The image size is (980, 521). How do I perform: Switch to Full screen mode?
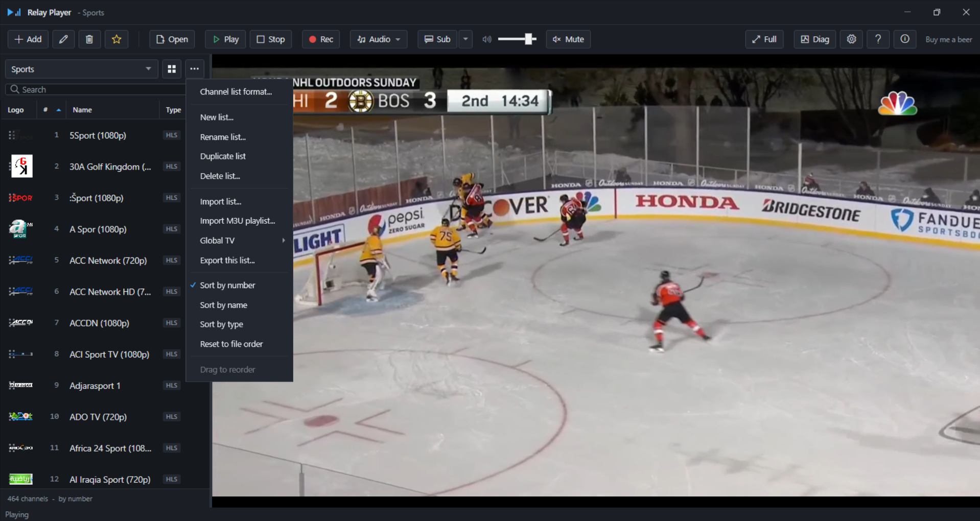pyautogui.click(x=764, y=39)
